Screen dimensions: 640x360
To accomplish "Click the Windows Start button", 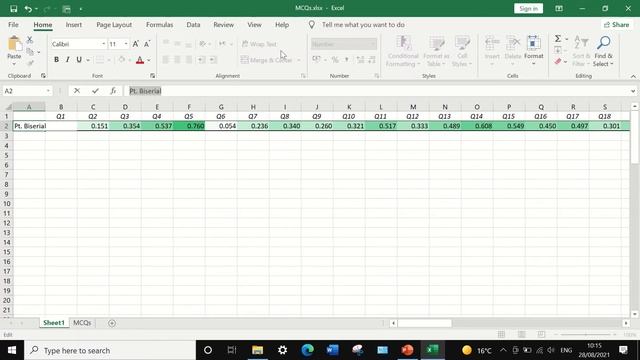I will (x=12, y=350).
